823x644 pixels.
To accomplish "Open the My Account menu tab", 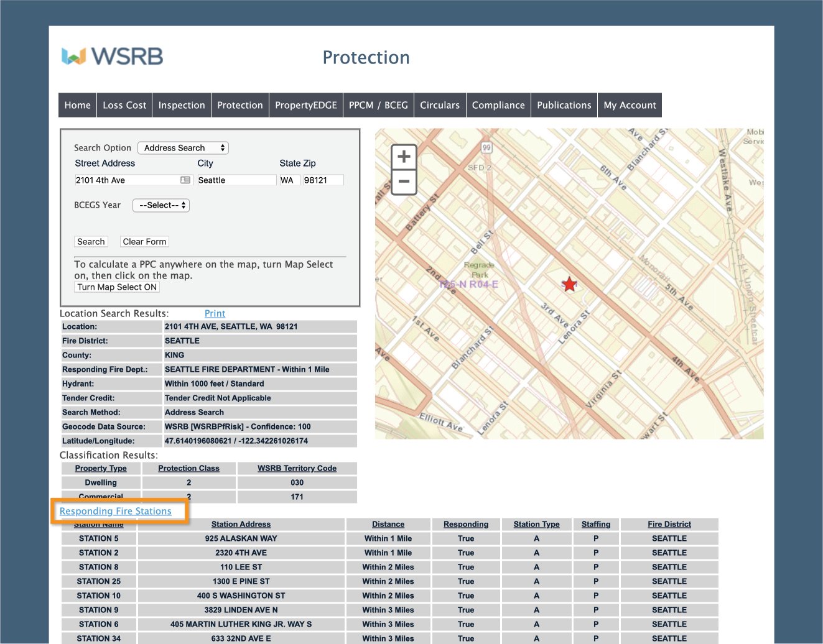I will coord(630,105).
